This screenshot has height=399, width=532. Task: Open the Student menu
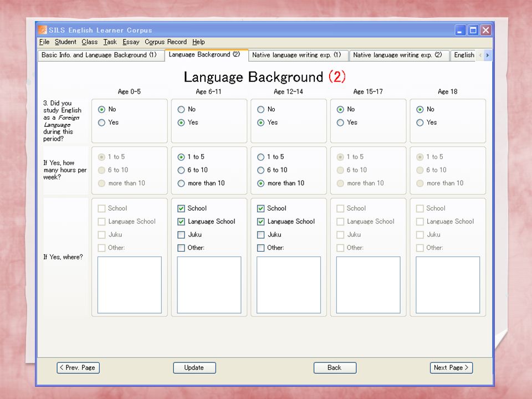(x=65, y=42)
